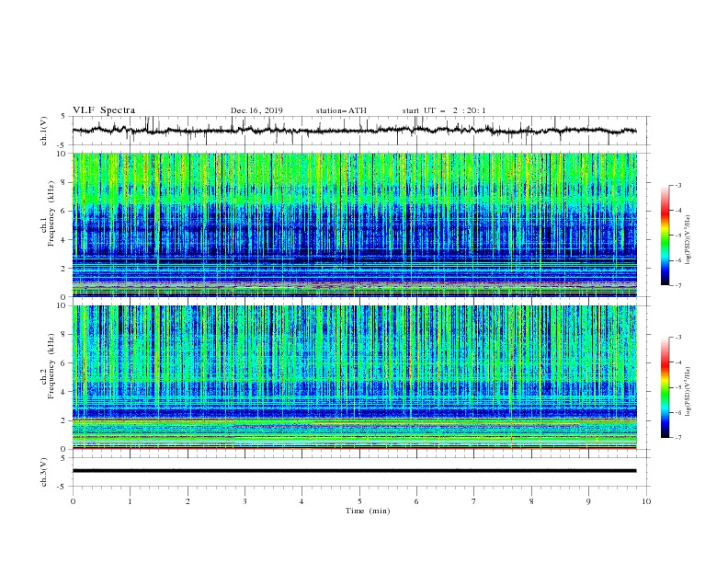Click the "VLF Spectra" title text
Screen dimensions: 728x563
pyautogui.click(x=104, y=110)
